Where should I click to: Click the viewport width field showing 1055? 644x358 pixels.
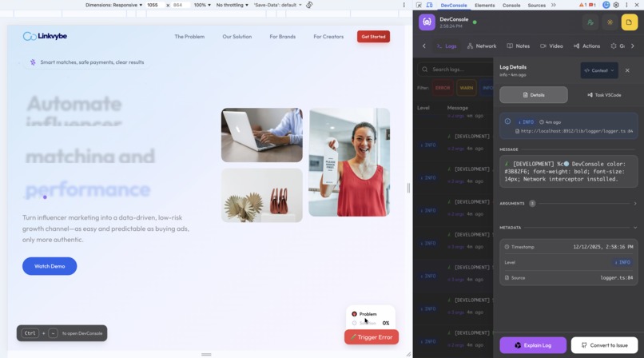tap(155, 5)
